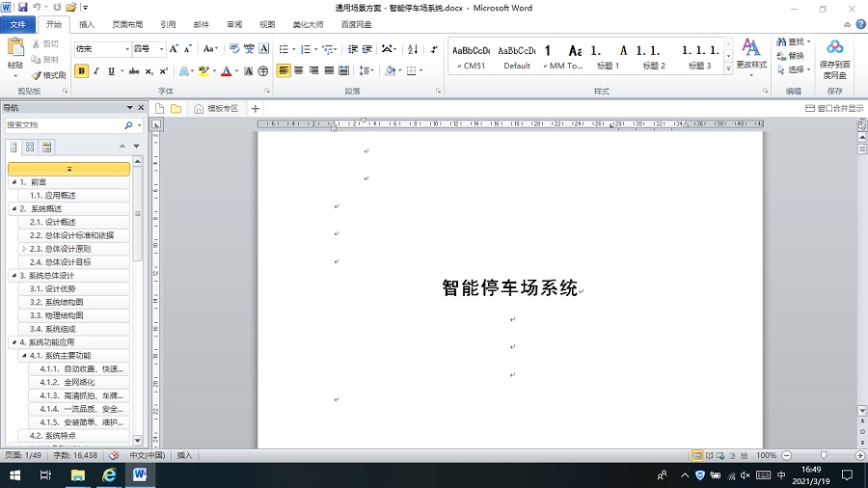Click the Help question mark icon
Viewport: 868px width, 488px height.
point(861,24)
